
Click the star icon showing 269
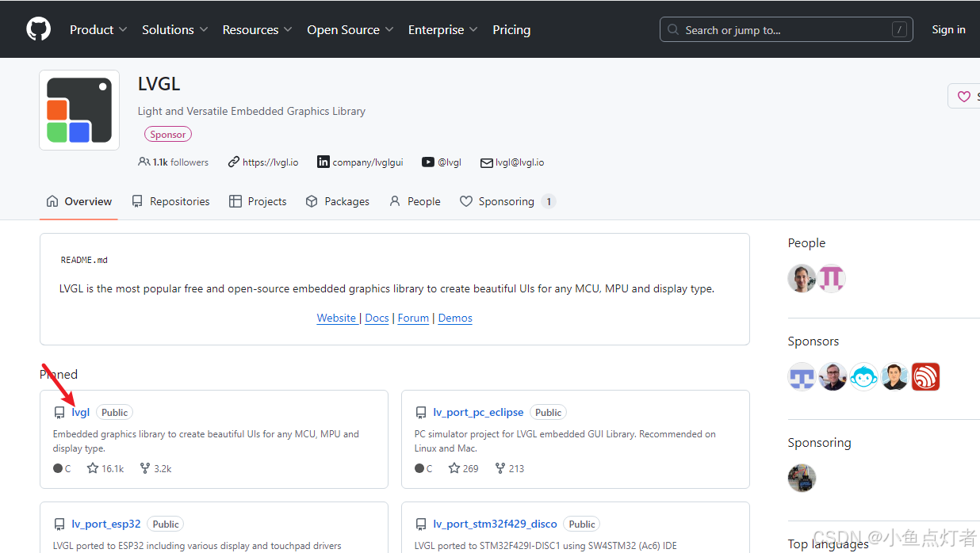point(454,468)
